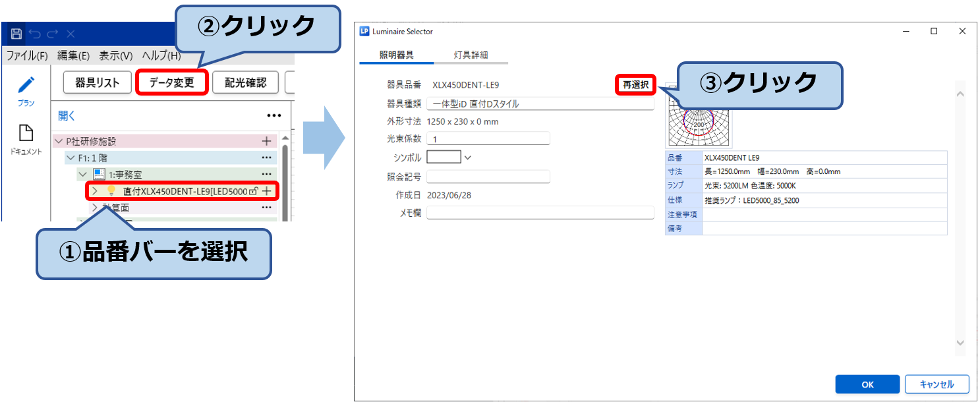Click the lock icon on 直付XLX450DENT-LE9 row

click(x=252, y=191)
